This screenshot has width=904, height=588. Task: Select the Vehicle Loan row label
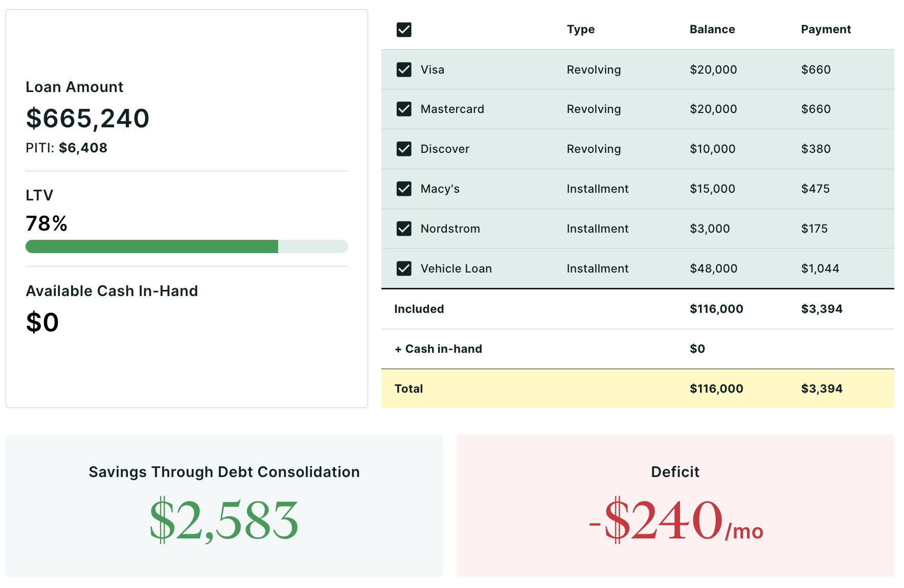456,268
